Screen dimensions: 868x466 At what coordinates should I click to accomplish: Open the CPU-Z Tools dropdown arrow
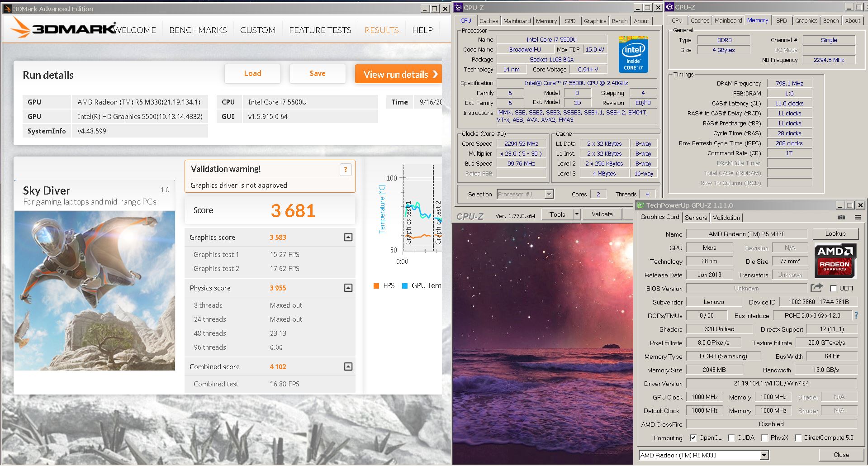click(x=577, y=214)
